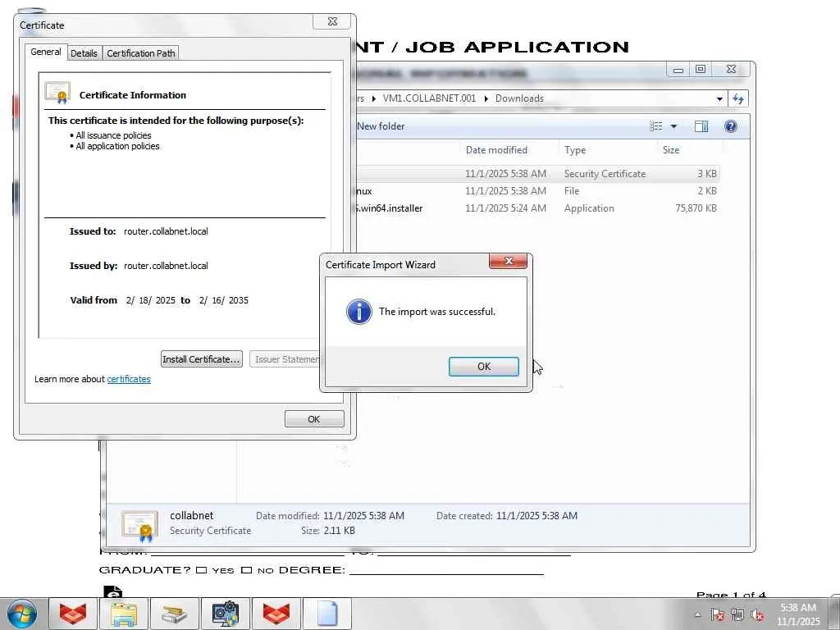Switch to the Details tab

pyautogui.click(x=84, y=53)
